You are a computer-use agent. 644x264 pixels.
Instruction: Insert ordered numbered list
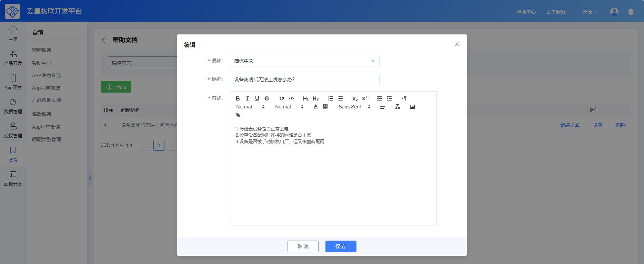click(331, 98)
